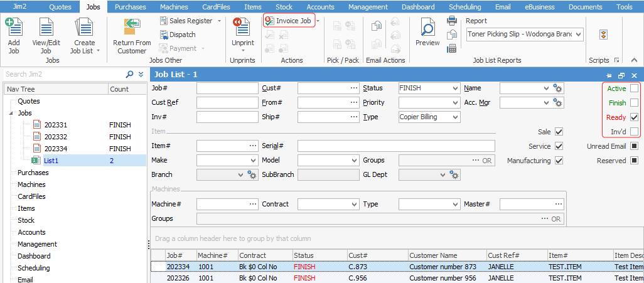
Task: Click the search magnifier in Search Jim2
Action: click(x=130, y=74)
